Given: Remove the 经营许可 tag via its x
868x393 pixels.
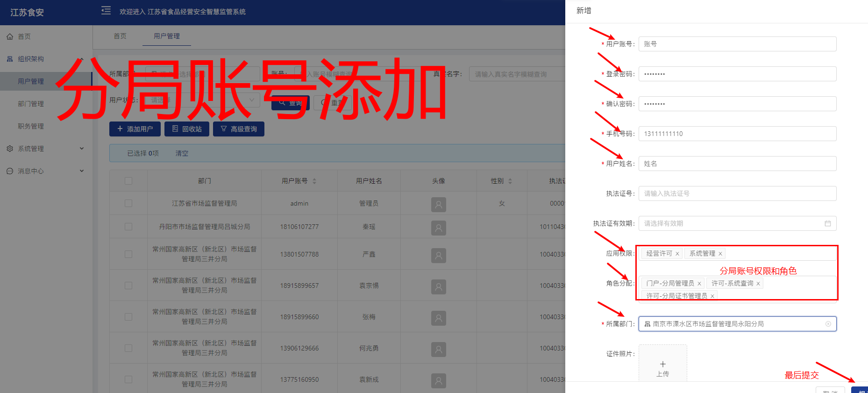Looking at the screenshot, I should pyautogui.click(x=677, y=254).
